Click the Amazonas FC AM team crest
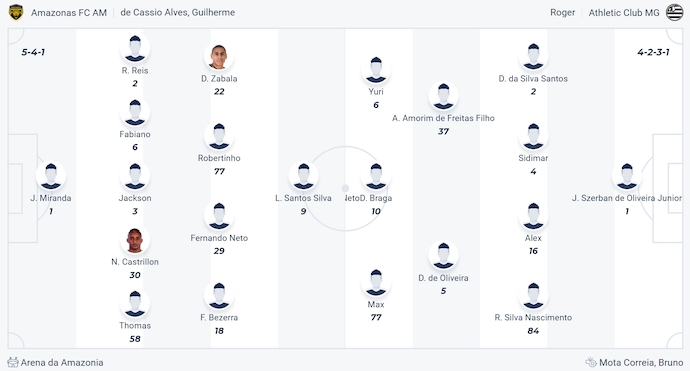Viewport: 690px width, 371px height. (16, 12)
